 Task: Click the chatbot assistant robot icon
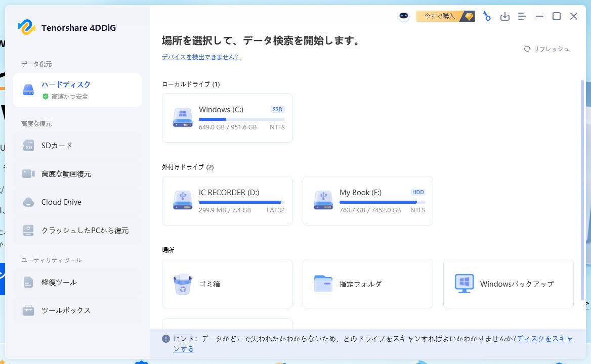pyautogui.click(x=403, y=16)
